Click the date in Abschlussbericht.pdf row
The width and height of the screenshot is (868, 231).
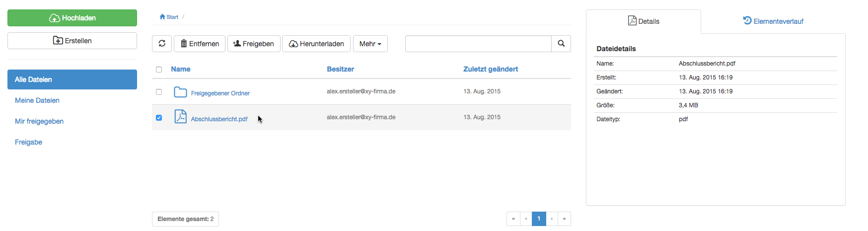coord(482,117)
